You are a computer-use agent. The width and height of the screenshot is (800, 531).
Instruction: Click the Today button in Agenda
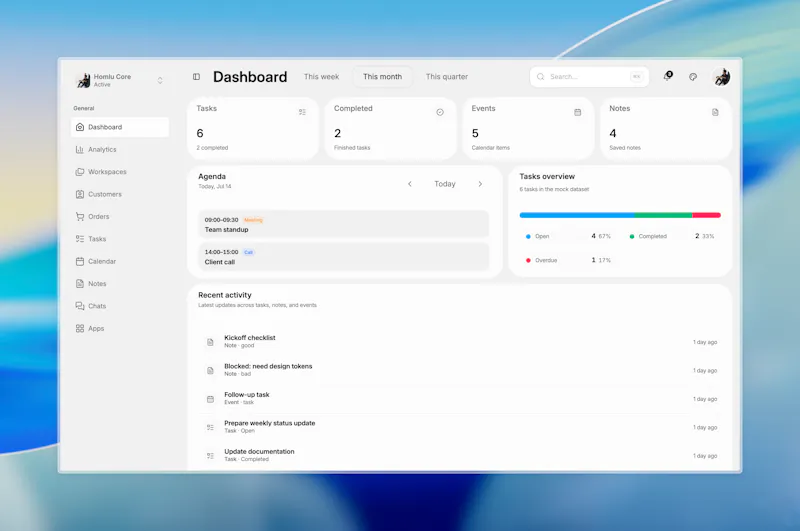[445, 184]
